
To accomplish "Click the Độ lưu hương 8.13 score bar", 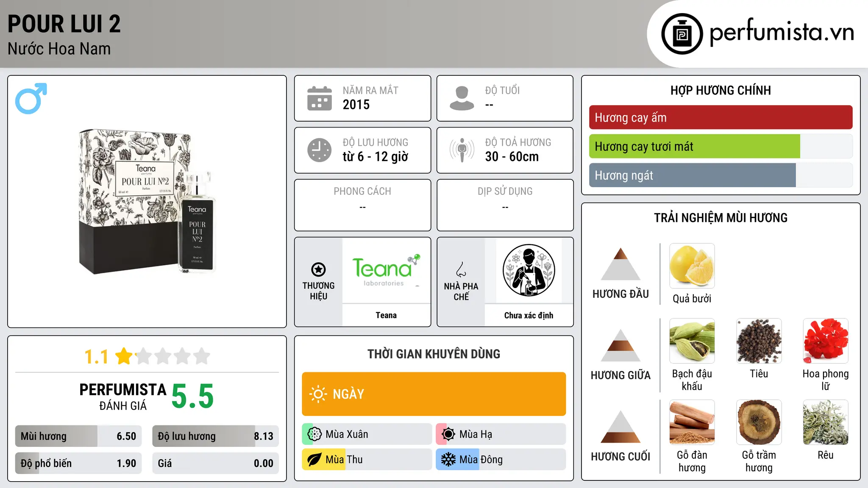I will (215, 436).
